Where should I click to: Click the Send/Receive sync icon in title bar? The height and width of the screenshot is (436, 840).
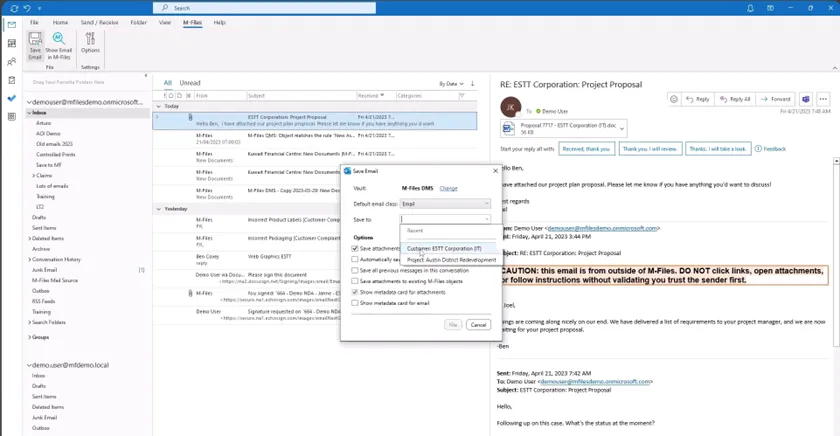pyautogui.click(x=14, y=8)
